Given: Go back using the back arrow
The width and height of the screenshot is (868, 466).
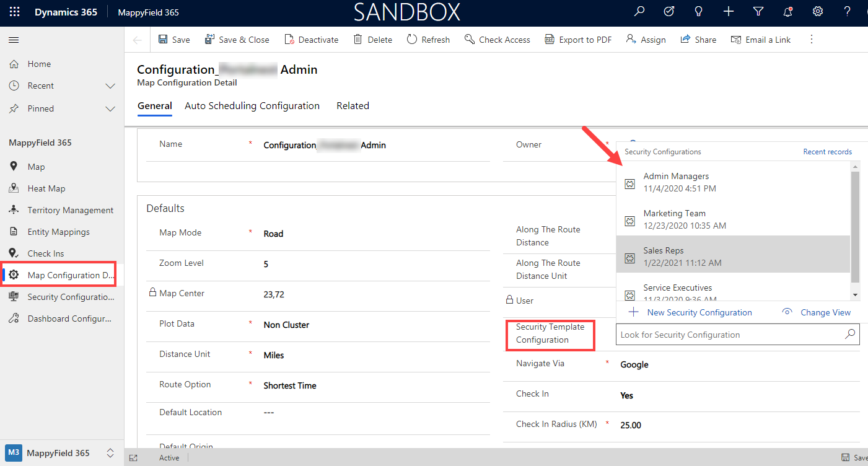Looking at the screenshot, I should tap(138, 40).
